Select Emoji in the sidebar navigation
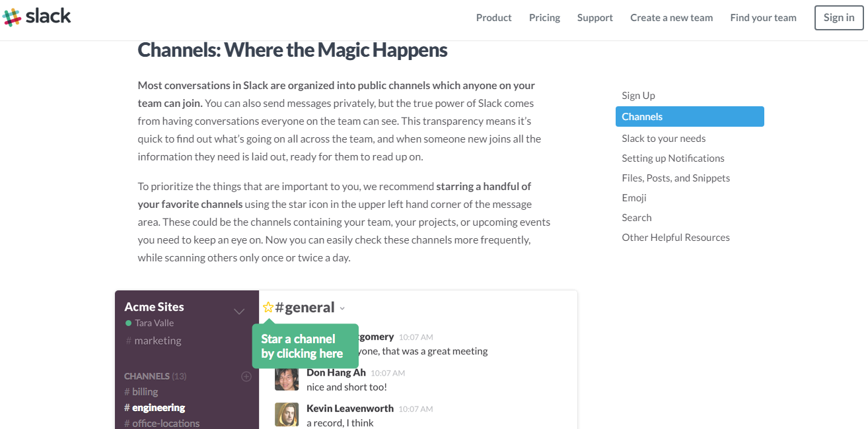868x429 pixels. (x=633, y=197)
